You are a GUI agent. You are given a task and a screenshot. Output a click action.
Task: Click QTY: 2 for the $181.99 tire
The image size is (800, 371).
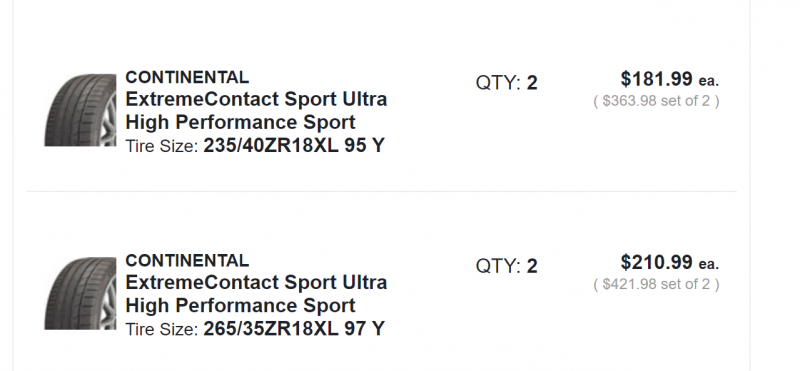tap(507, 83)
